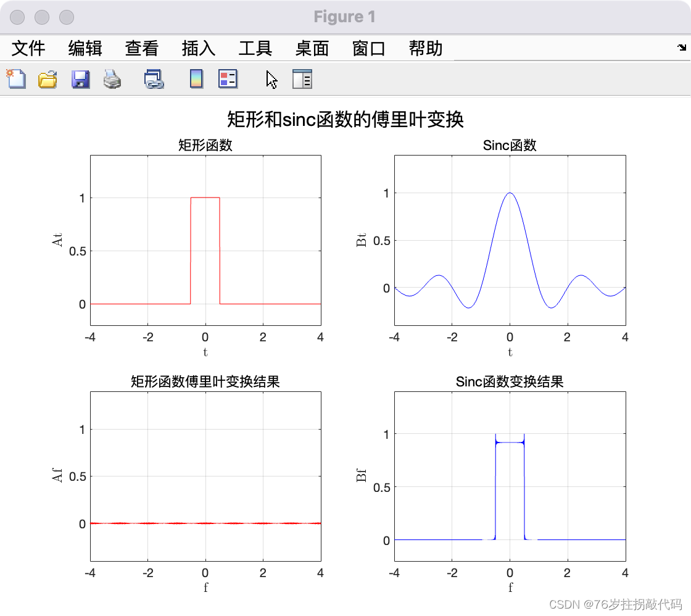
Task: Create a new figure document
Action: point(16,80)
